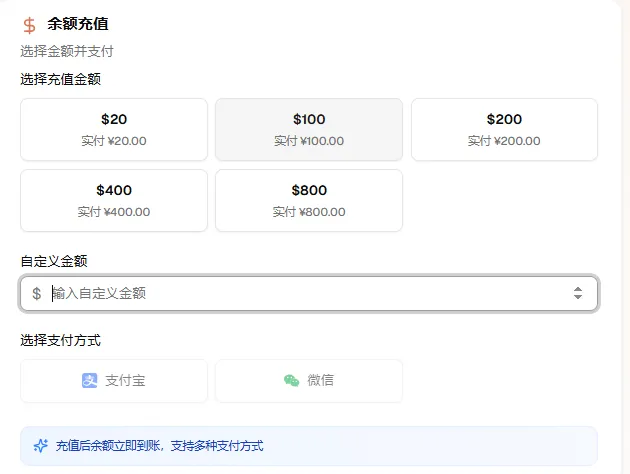Click the 充值后余额立即到账 info banner text

160,446
